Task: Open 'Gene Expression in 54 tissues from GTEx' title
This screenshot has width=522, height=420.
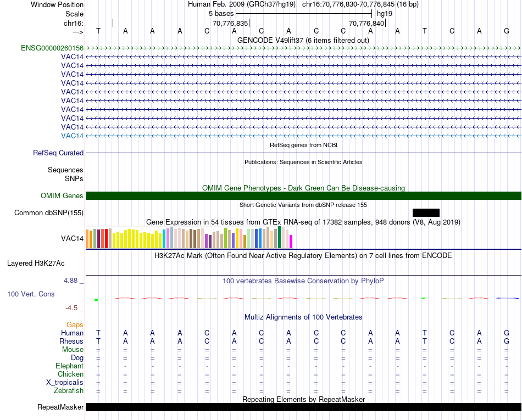Action: click(303, 222)
